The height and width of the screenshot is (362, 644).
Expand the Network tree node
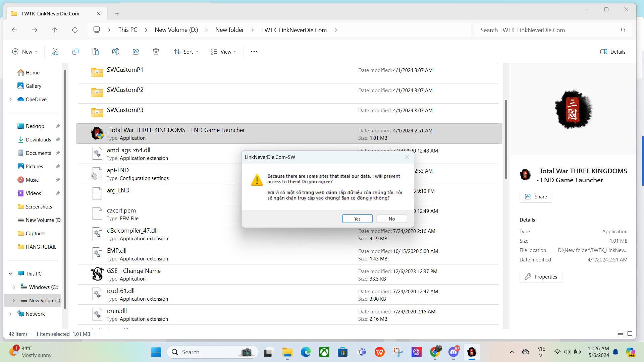10,314
